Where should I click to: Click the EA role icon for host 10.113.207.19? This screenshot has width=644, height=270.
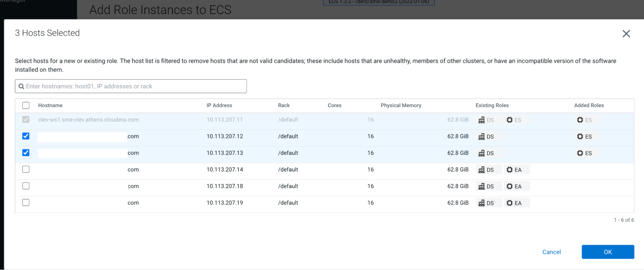coord(509,203)
